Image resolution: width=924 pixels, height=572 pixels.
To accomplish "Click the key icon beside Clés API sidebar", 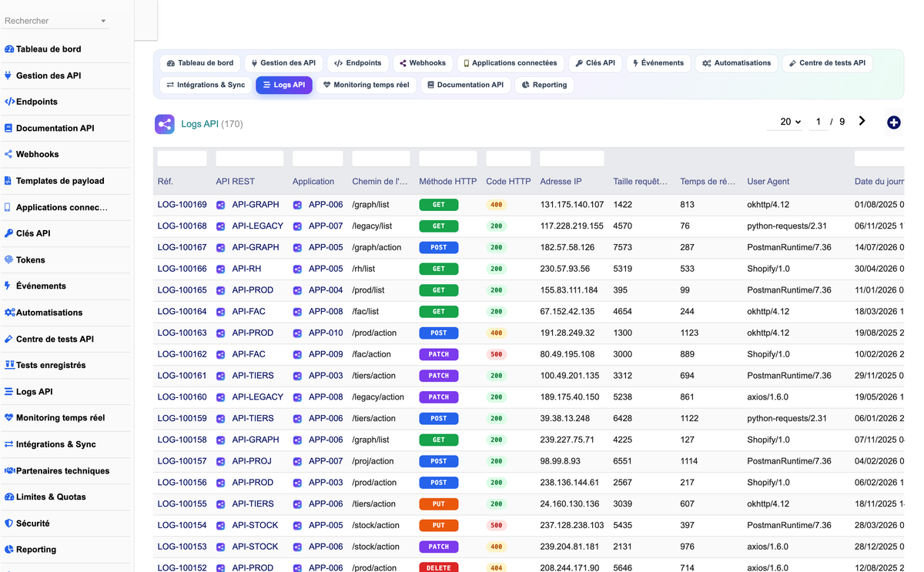I will [8, 233].
